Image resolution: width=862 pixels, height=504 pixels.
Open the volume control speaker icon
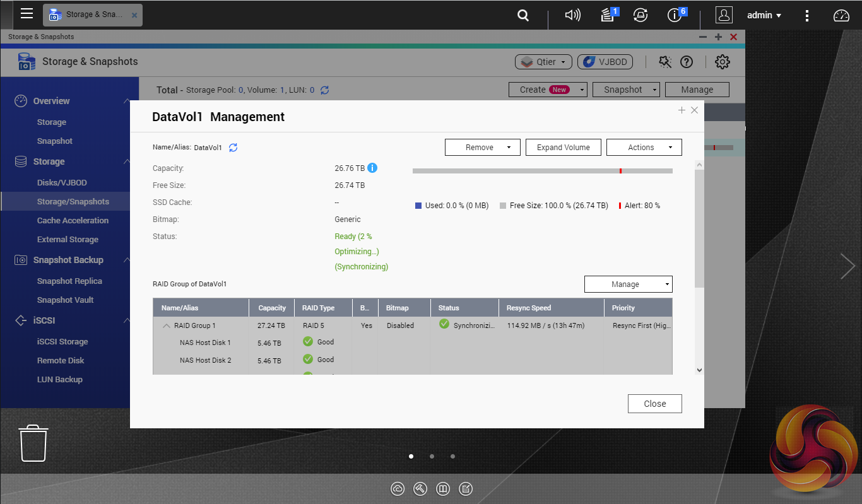(572, 15)
